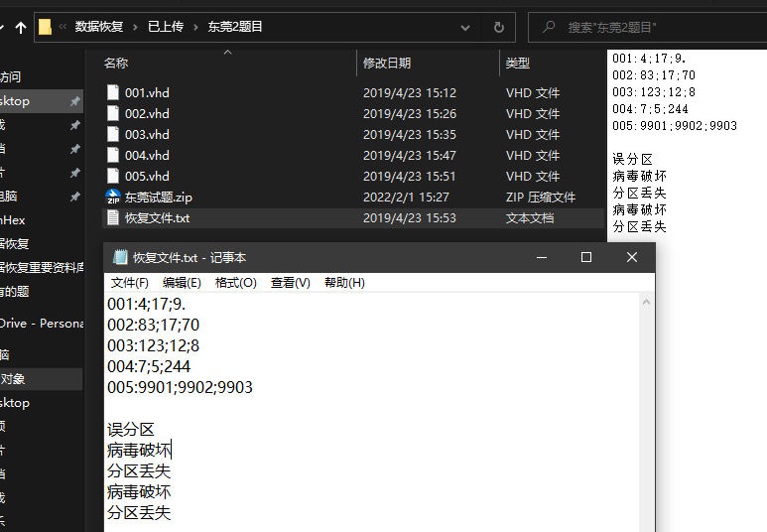Select the 东莞试题.zip archive icon
Screen dimensions: 767x532
click(x=113, y=197)
